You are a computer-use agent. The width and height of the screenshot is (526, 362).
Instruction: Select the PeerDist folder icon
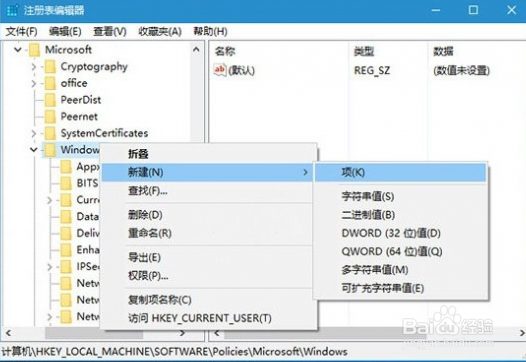pos(50,100)
